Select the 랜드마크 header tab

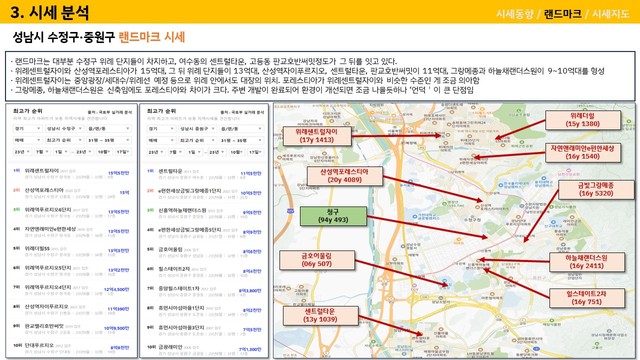point(562,14)
